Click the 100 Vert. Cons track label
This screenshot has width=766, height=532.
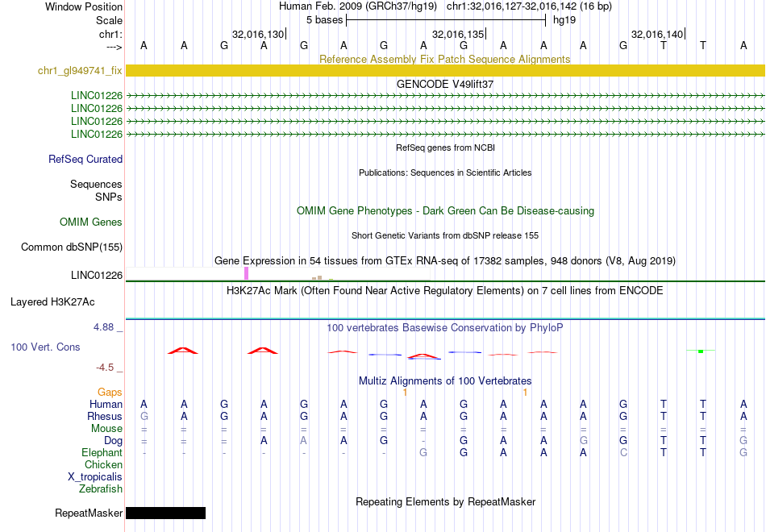(45, 347)
